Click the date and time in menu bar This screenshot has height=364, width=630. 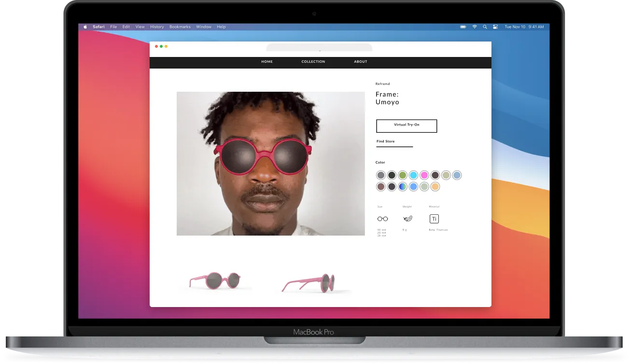click(524, 27)
